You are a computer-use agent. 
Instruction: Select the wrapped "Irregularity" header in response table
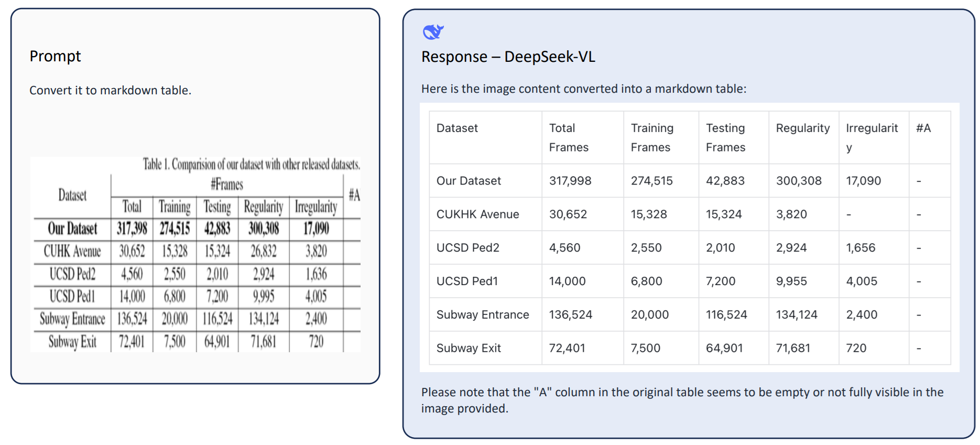click(871, 137)
